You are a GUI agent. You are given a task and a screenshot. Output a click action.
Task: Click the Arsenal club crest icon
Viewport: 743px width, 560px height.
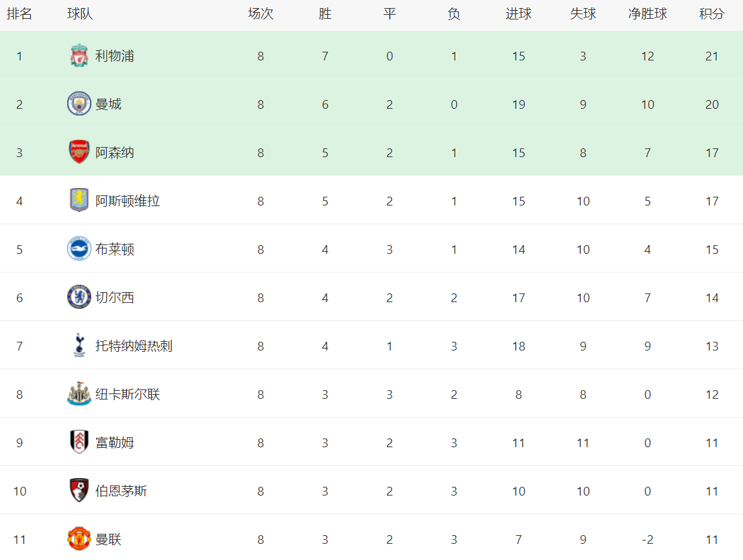click(79, 153)
